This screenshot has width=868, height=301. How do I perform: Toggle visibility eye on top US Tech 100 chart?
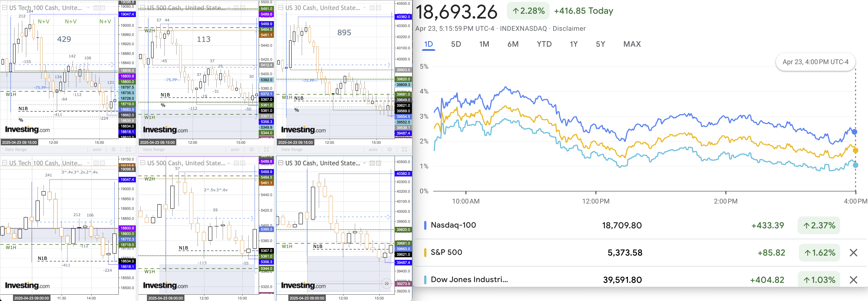pyautogui.click(x=96, y=8)
